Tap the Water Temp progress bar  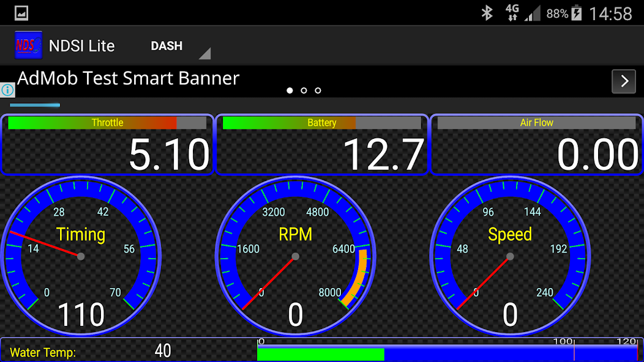point(447,353)
